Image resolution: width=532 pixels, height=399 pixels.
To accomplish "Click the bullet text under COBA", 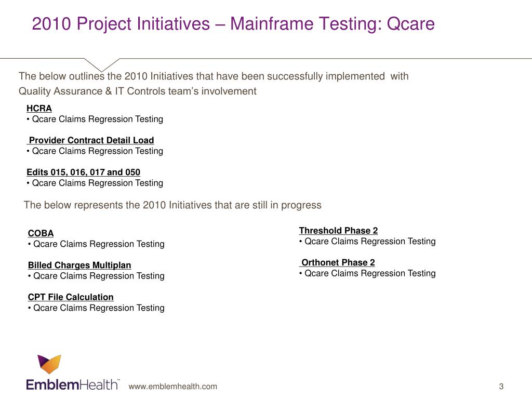I will tap(96, 244).
